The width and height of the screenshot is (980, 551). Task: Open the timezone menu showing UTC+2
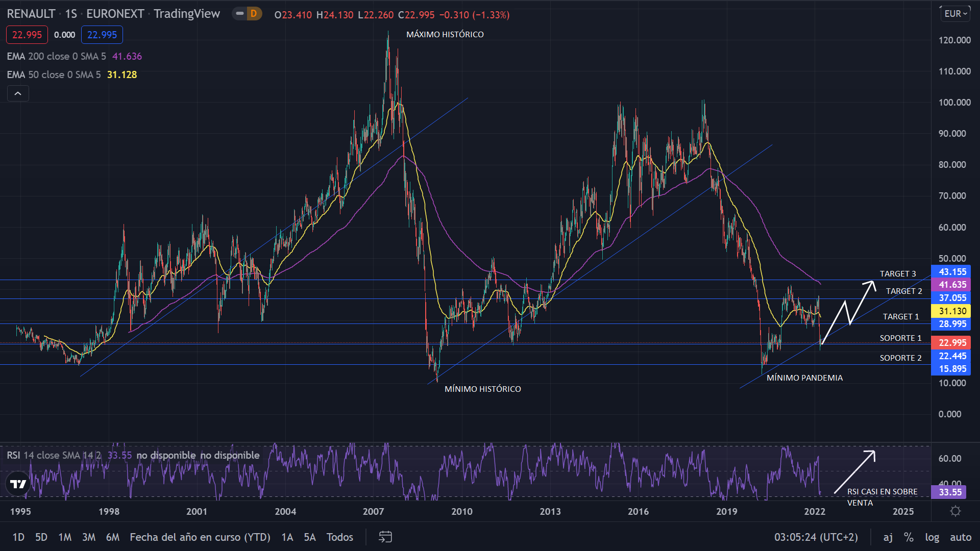tap(816, 537)
